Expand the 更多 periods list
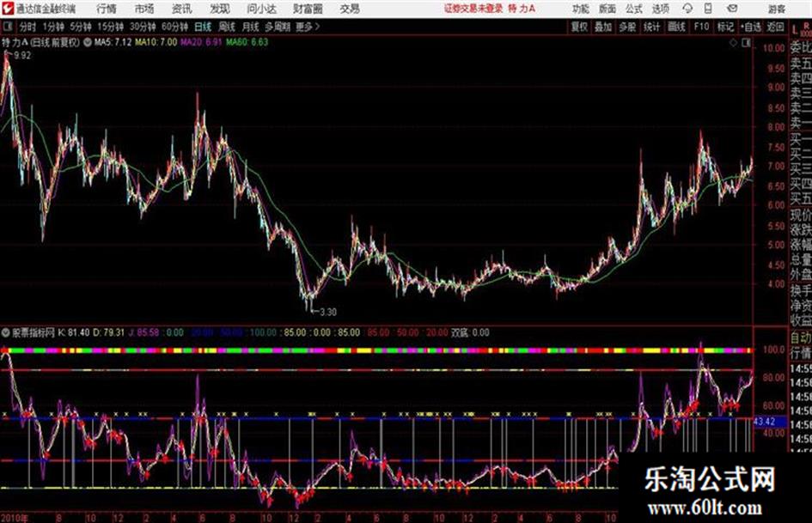 [x=307, y=27]
